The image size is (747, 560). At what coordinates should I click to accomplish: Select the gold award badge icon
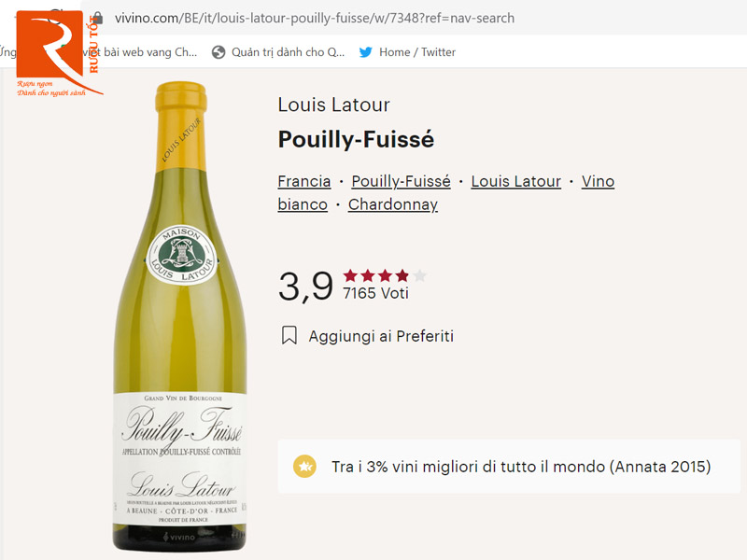[x=303, y=464]
